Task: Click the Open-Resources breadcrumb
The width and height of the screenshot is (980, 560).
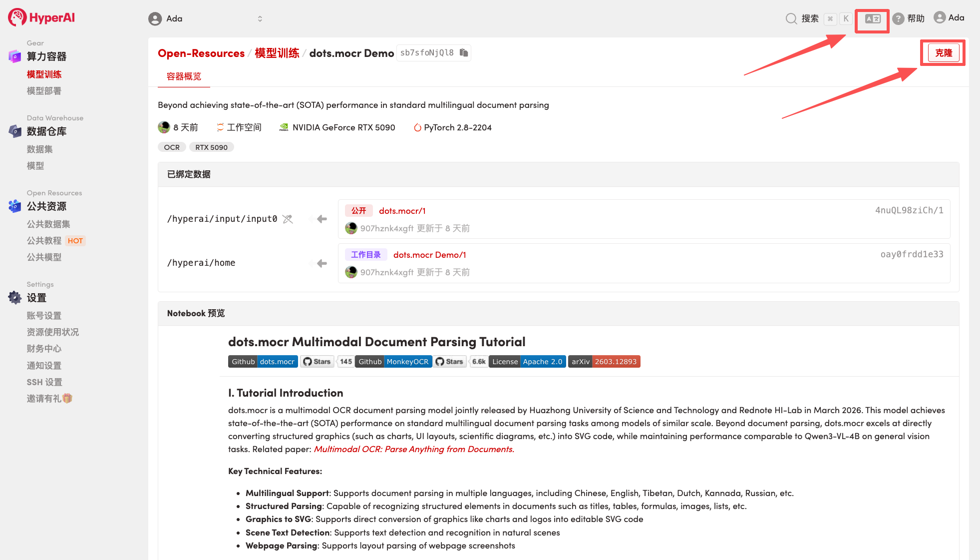Action: coord(201,53)
